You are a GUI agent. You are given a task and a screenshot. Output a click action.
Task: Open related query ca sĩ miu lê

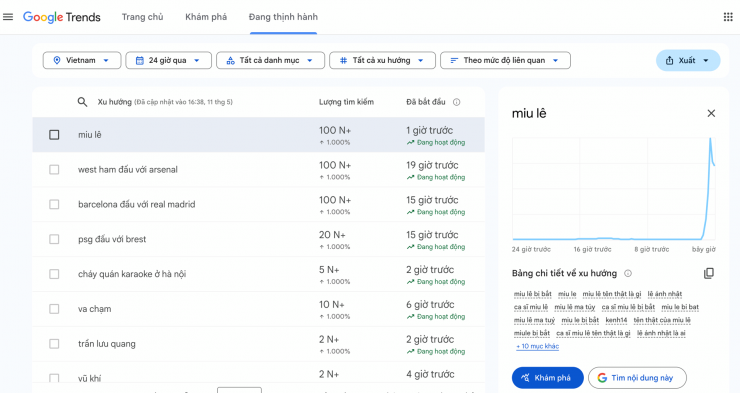(531, 307)
